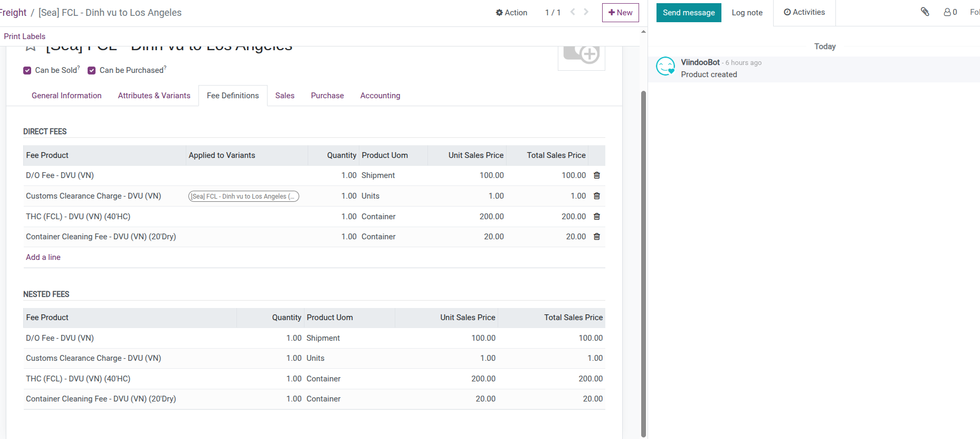The image size is (980, 439).
Task: Click the Send message button
Action: click(688, 13)
